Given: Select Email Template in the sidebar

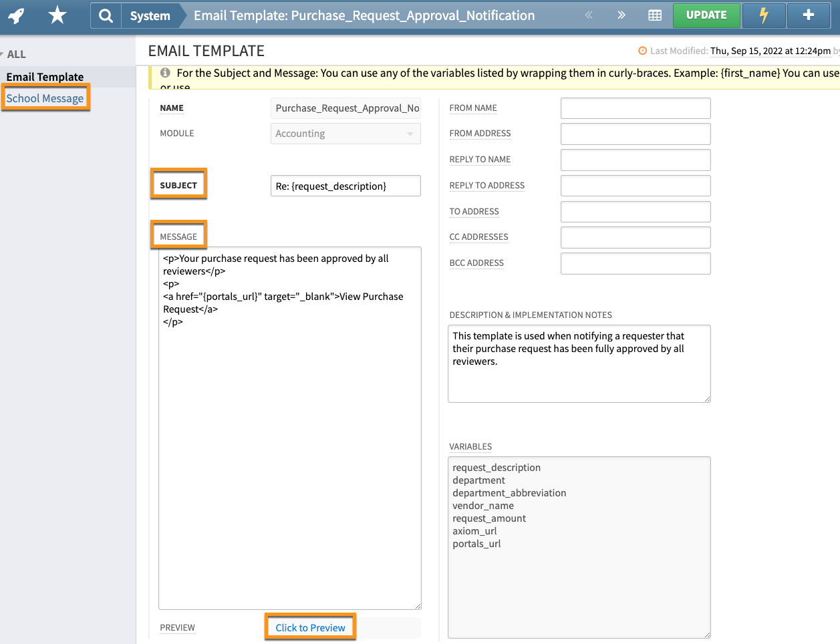Looking at the screenshot, I should coord(45,77).
